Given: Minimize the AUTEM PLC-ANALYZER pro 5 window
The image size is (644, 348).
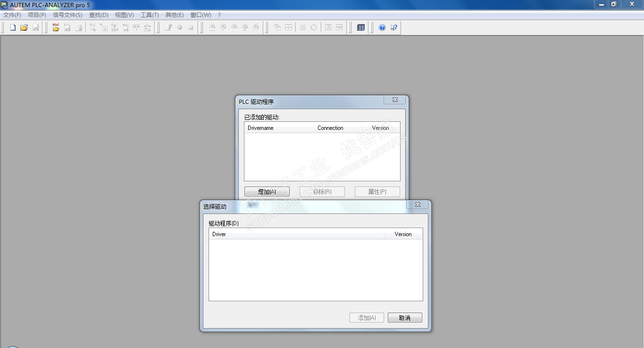Looking at the screenshot, I should (602, 4).
